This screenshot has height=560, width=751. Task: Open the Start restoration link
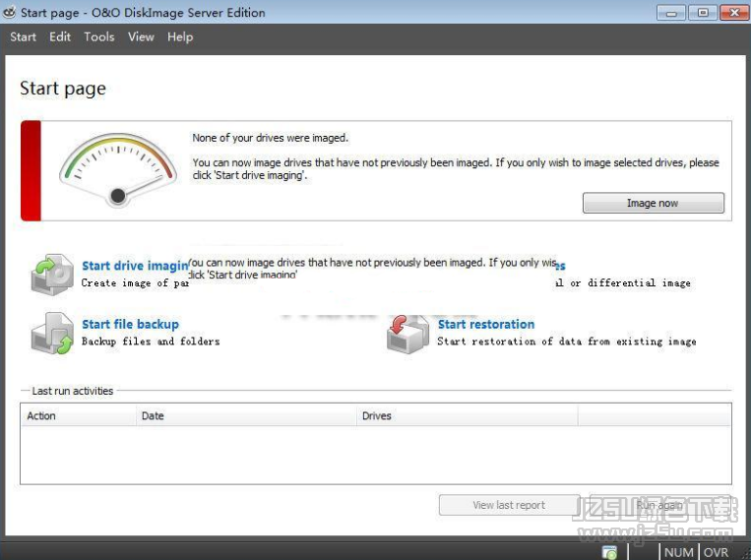[486, 325]
